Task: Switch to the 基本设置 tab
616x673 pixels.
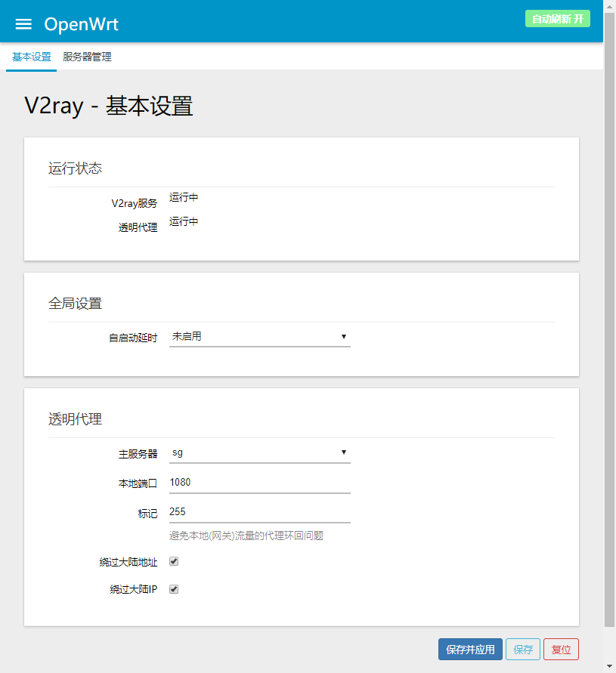Action: pos(31,57)
